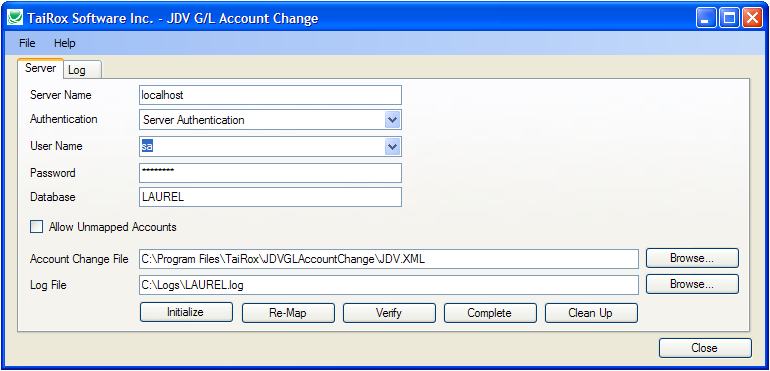Image resolution: width=770 pixels, height=371 pixels.
Task: Switch to the Log tab
Action: pos(82,70)
